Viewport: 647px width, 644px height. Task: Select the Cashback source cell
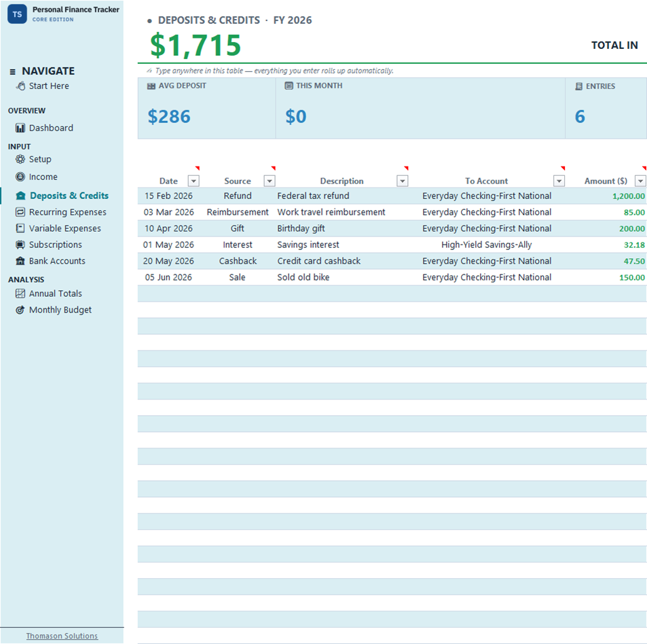(237, 261)
